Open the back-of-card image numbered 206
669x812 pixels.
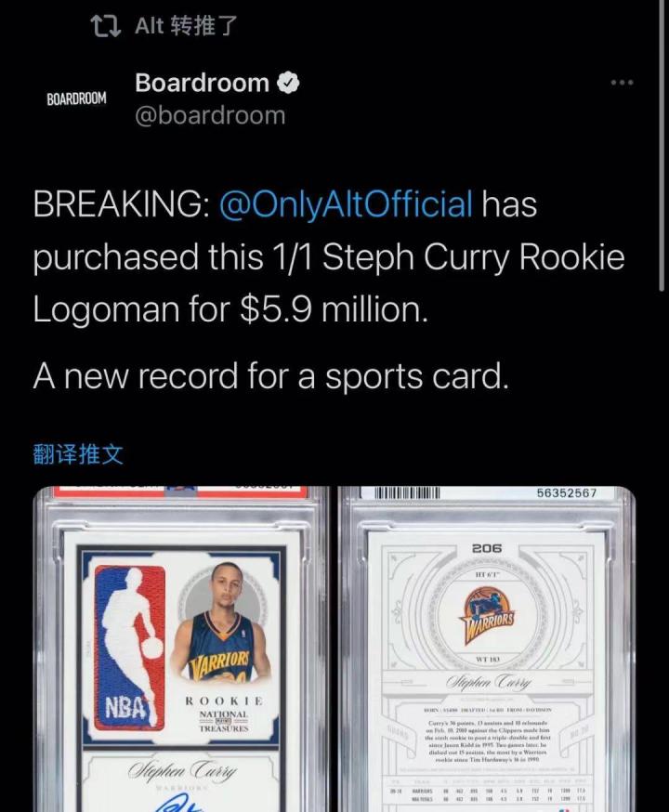point(486,648)
